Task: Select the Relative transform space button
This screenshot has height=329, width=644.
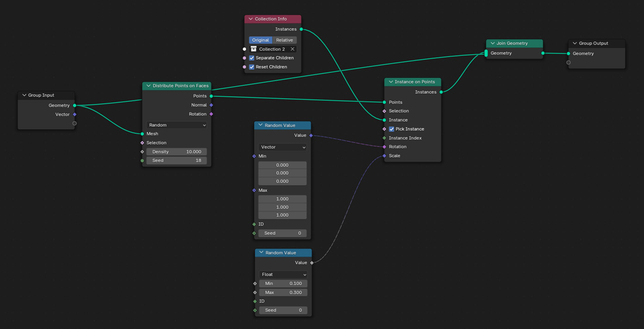Action: (x=285, y=40)
